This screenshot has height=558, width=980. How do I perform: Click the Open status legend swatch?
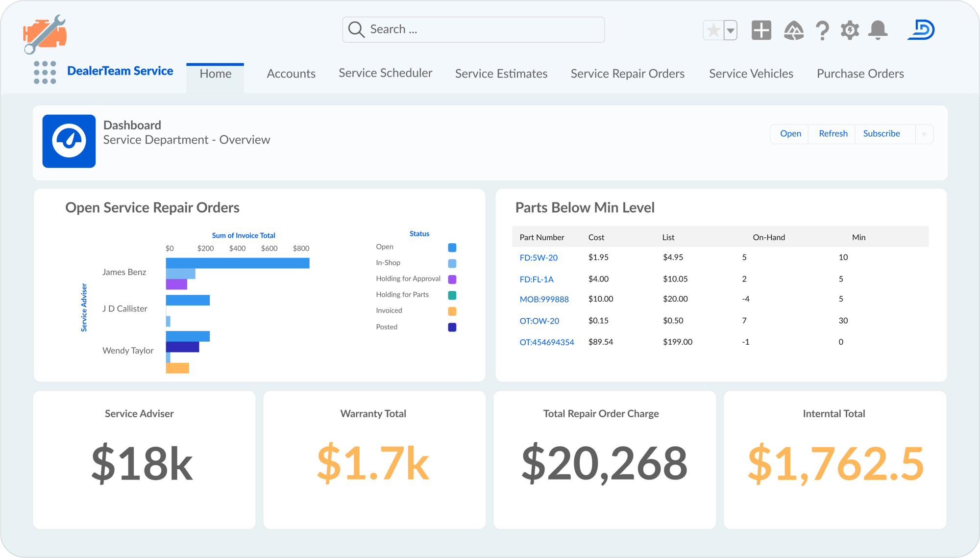452,248
